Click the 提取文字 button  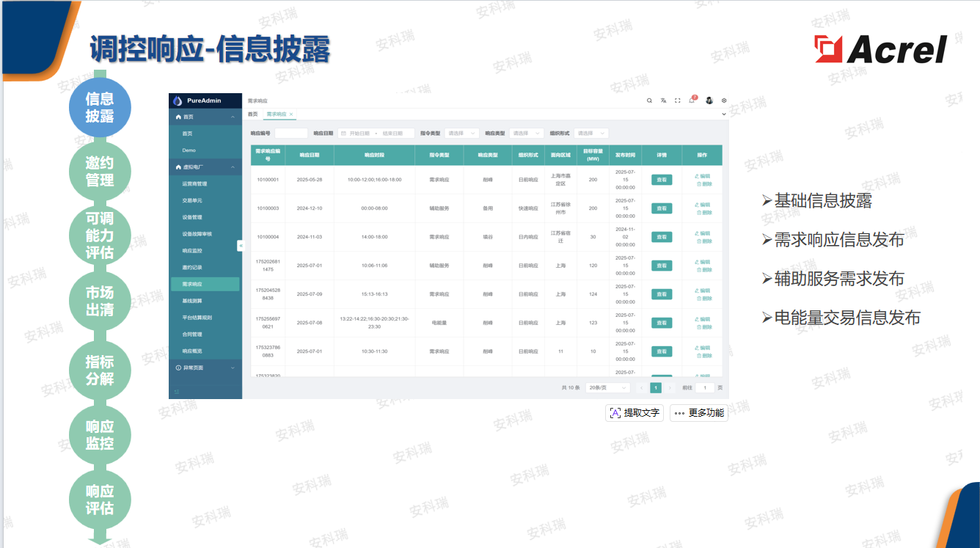click(x=635, y=413)
